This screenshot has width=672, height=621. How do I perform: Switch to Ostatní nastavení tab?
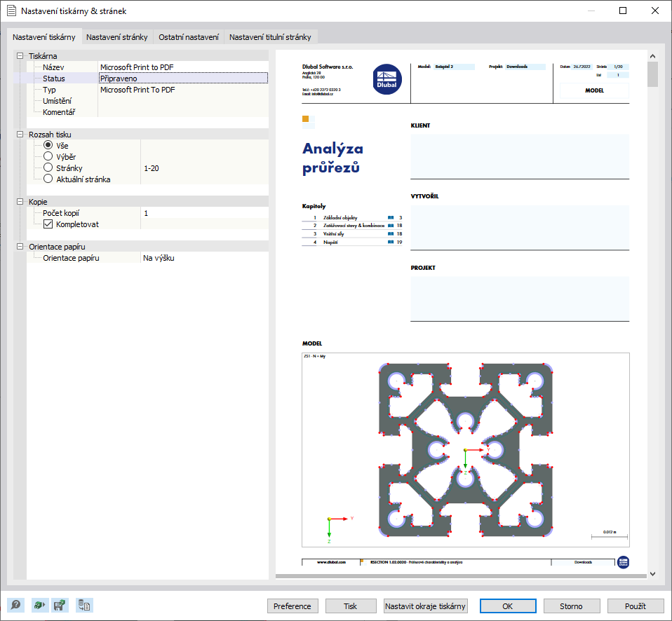coord(189,37)
